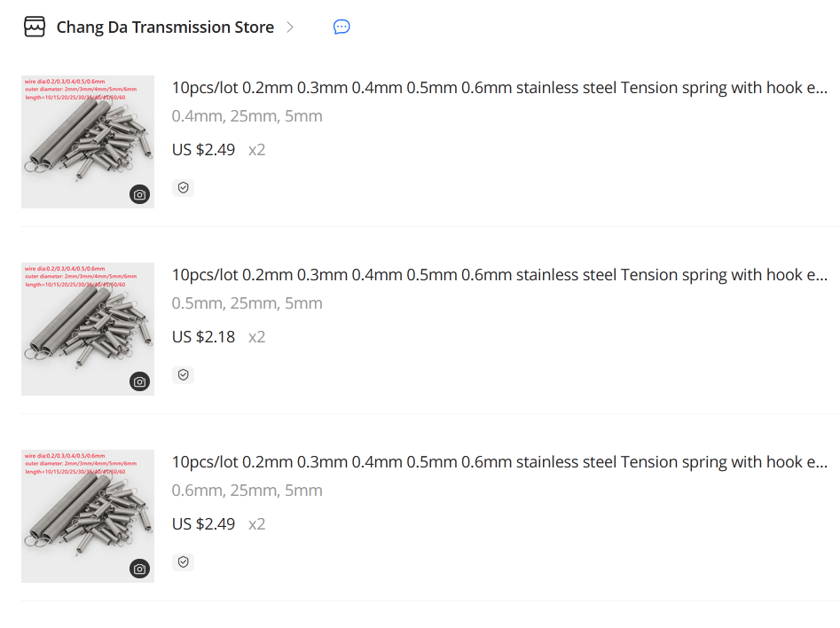Viewport: 840px width, 628px height.
Task: Select the 0.6mm, 25mm, 5mm variant text
Action: click(x=247, y=491)
